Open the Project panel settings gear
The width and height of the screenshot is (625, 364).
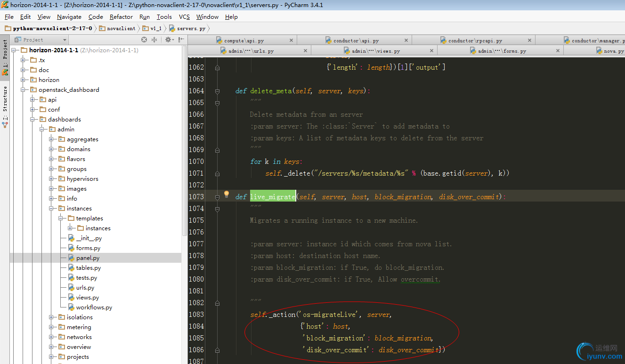[167, 40]
